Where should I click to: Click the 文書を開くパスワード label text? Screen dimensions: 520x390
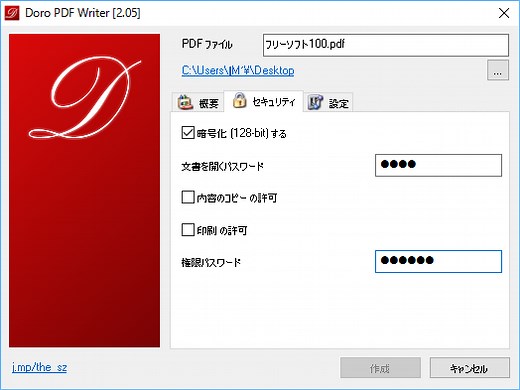coord(222,166)
